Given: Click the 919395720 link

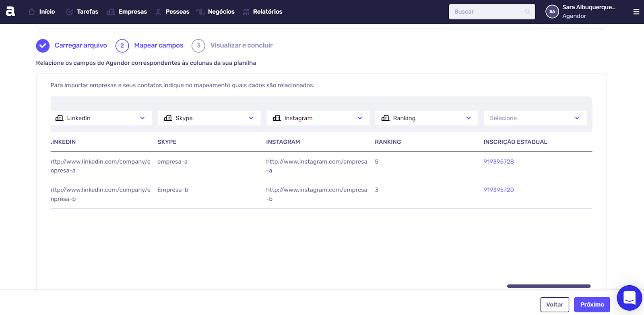Looking at the screenshot, I should 499,190.
